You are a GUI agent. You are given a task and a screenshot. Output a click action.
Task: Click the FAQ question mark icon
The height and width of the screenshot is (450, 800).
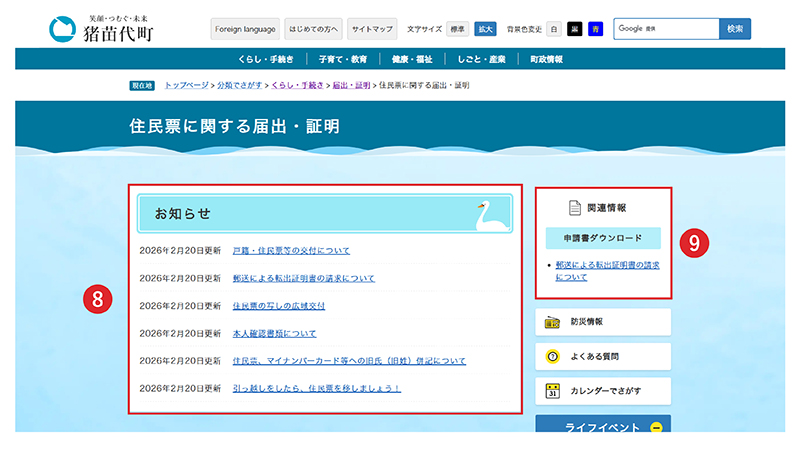551,356
